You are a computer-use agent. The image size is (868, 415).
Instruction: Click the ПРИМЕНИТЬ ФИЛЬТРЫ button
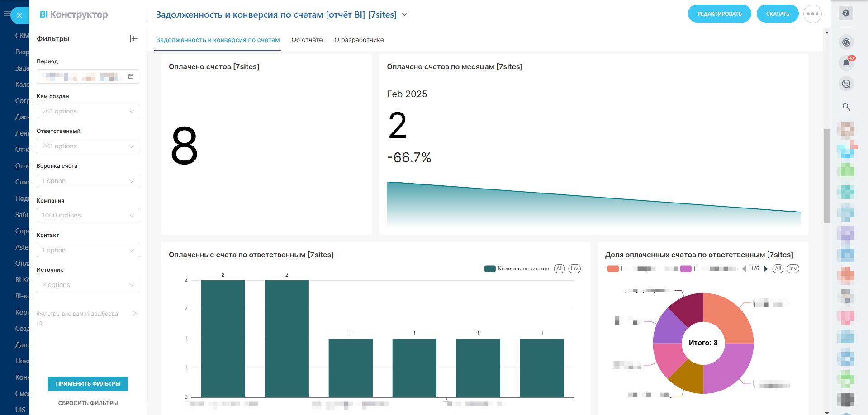[88, 384]
